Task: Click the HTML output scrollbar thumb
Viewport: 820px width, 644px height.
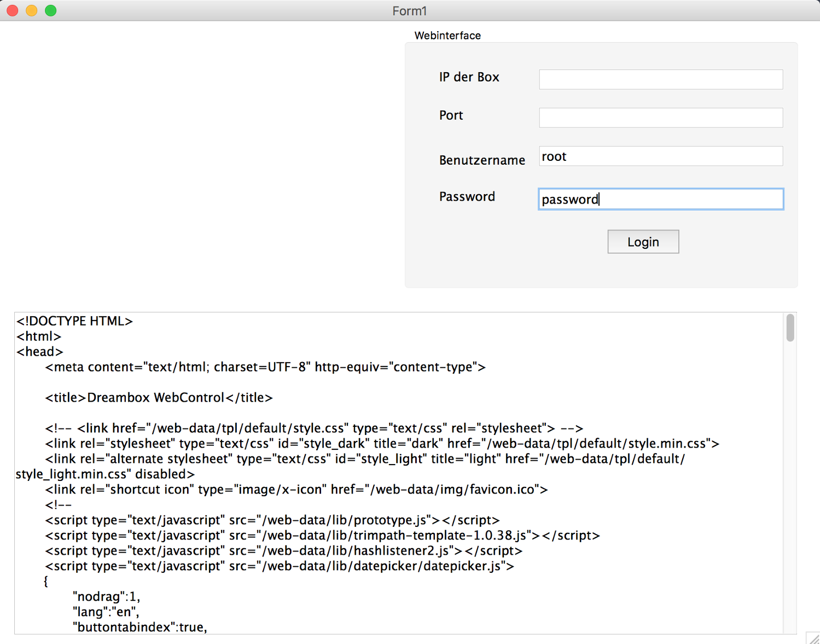Action: pyautogui.click(x=790, y=328)
